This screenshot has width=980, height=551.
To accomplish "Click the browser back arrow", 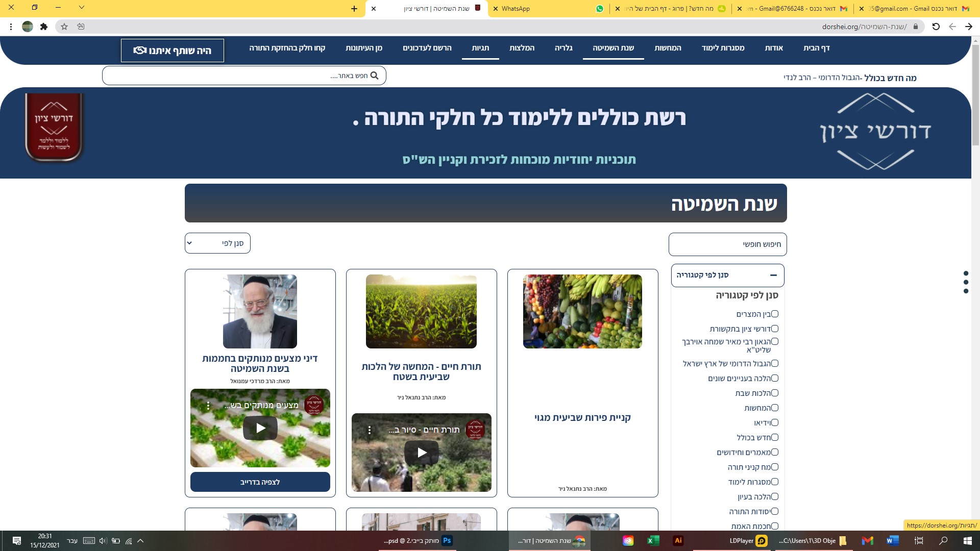I will point(952,27).
